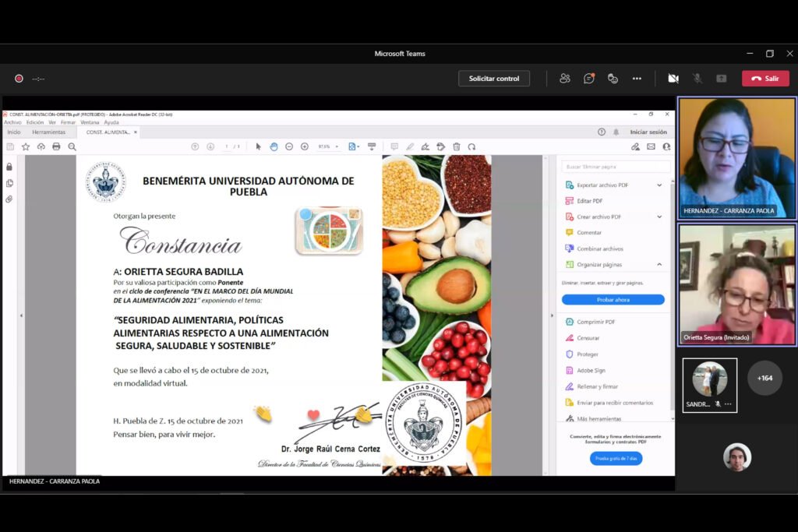
Task: Expand the Exportar archivo PDF chevron
Action: click(x=659, y=185)
